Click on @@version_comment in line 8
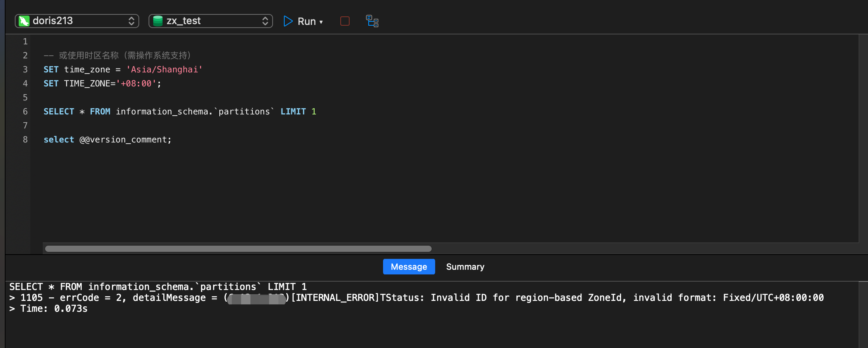This screenshot has height=348, width=868. tap(124, 140)
